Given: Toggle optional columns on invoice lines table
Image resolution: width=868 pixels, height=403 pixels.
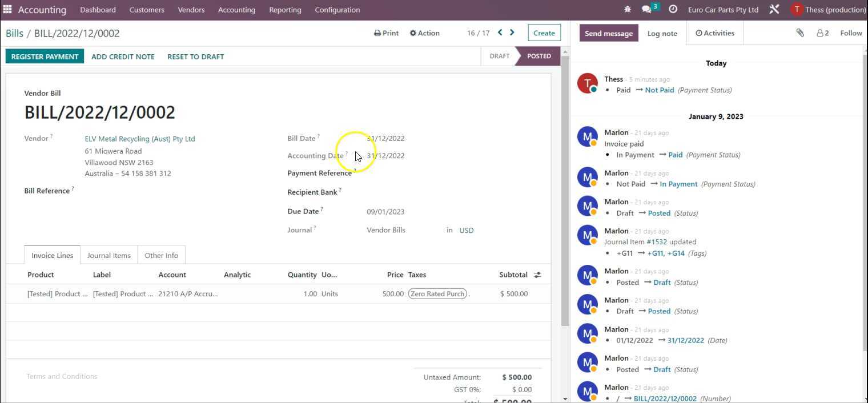Looking at the screenshot, I should (x=537, y=275).
